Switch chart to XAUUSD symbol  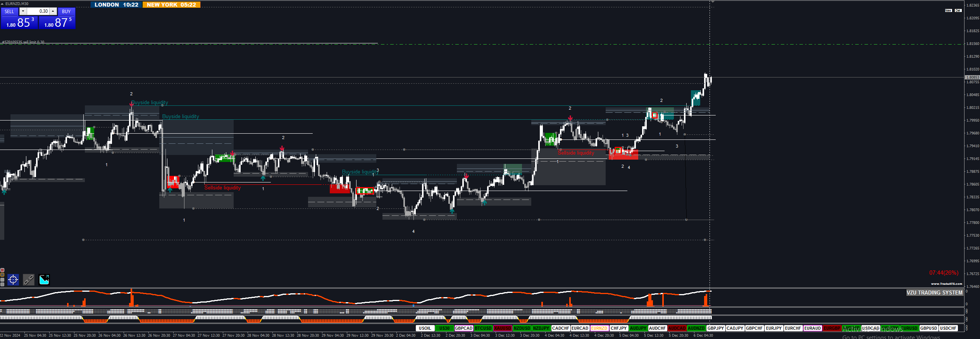coord(503,328)
